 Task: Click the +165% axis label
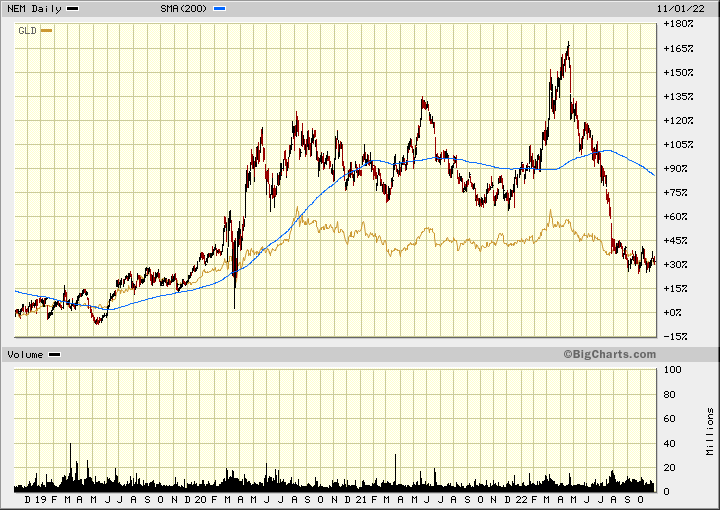click(678, 48)
